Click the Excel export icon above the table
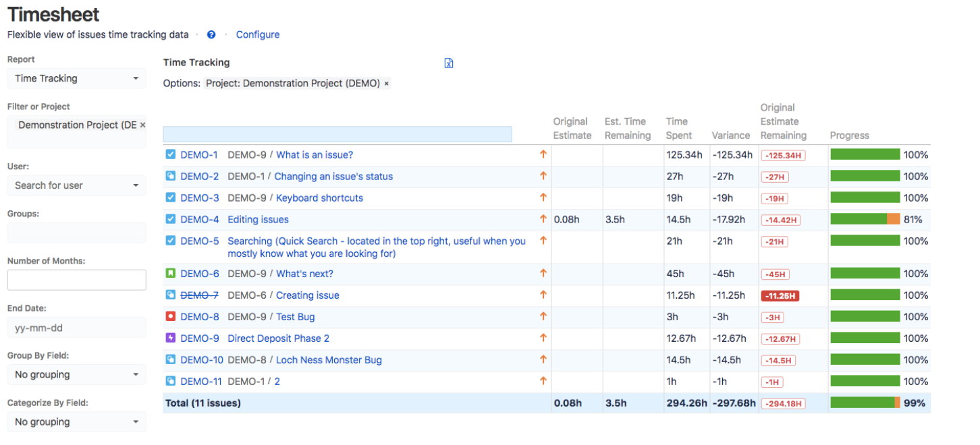Image resolution: width=980 pixels, height=445 pixels. 448,63
